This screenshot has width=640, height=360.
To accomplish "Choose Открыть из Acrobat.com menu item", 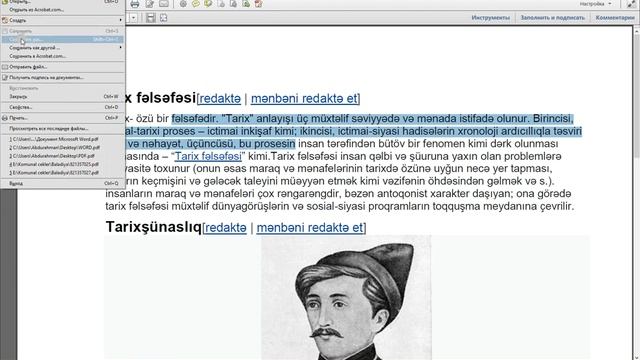I will (62, 9).
